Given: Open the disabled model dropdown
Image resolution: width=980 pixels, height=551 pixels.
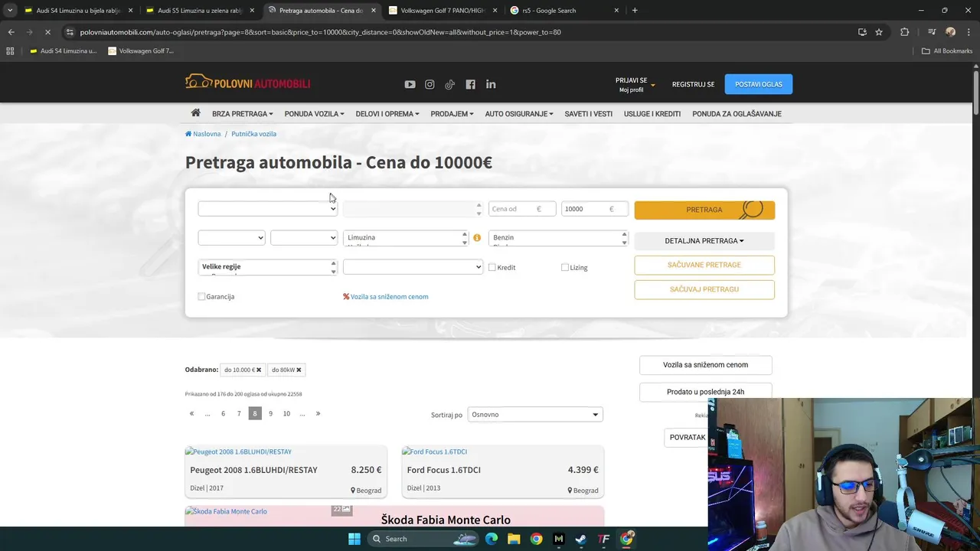Looking at the screenshot, I should (x=413, y=209).
